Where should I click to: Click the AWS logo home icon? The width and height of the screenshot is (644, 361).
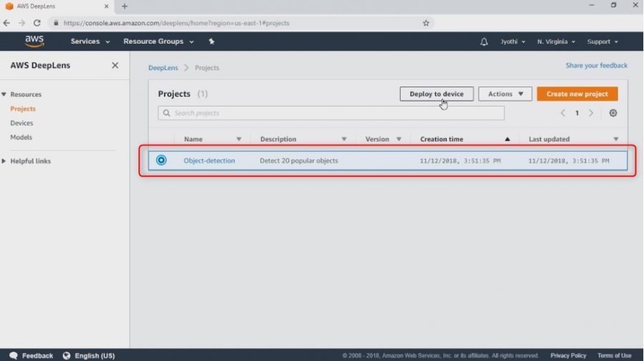(34, 41)
